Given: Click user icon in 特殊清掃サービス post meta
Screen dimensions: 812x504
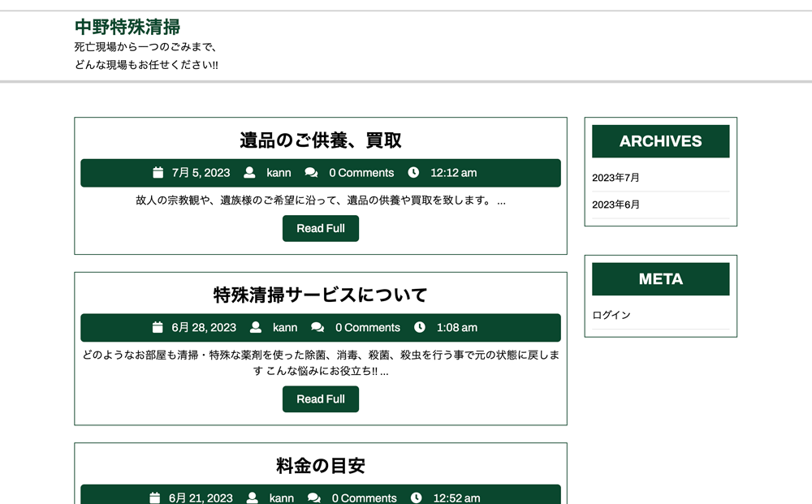Looking at the screenshot, I should tap(256, 327).
